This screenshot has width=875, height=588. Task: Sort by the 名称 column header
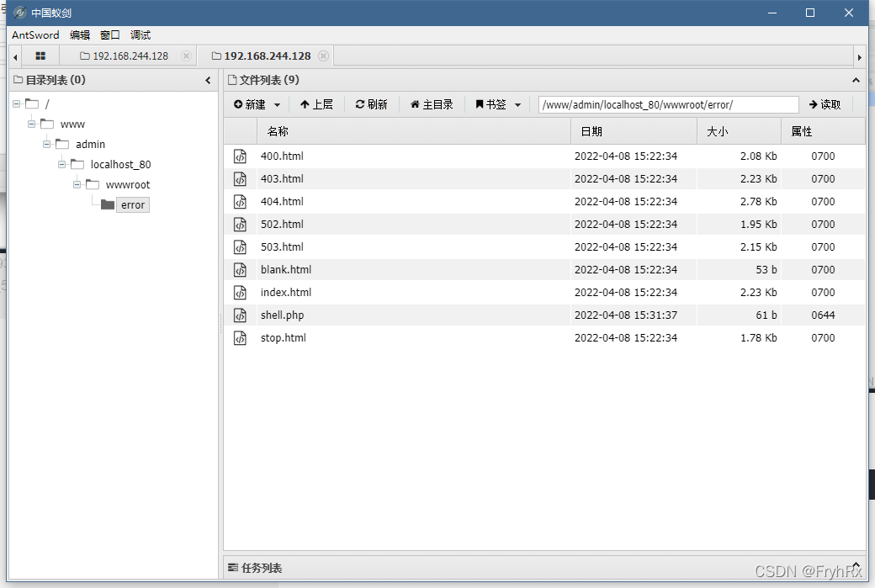414,132
